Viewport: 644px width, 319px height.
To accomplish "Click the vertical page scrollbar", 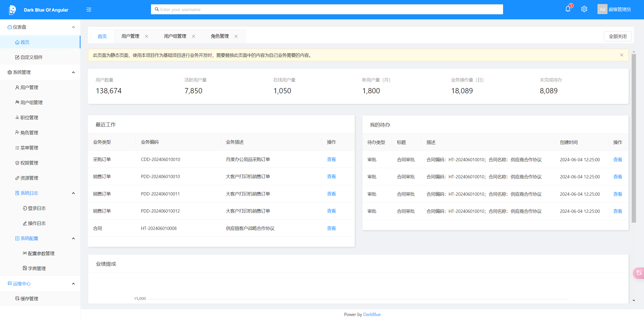I will 634,138.
